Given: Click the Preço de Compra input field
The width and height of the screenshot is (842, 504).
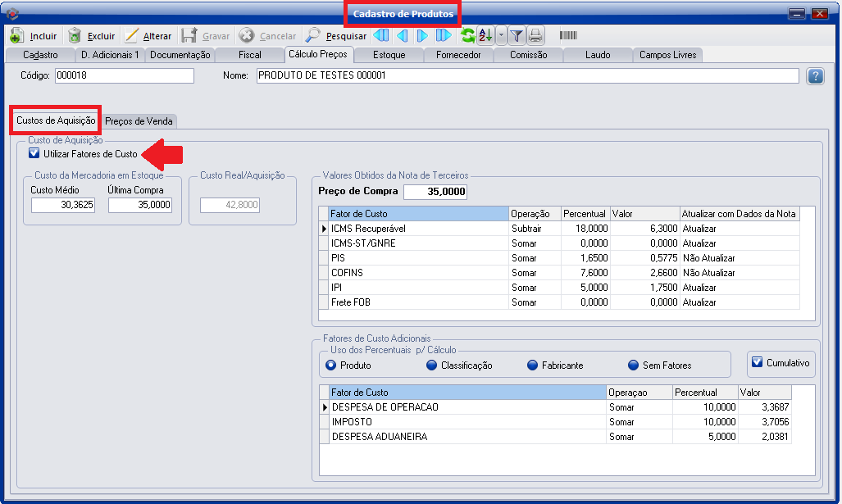Looking at the screenshot, I should [435, 192].
